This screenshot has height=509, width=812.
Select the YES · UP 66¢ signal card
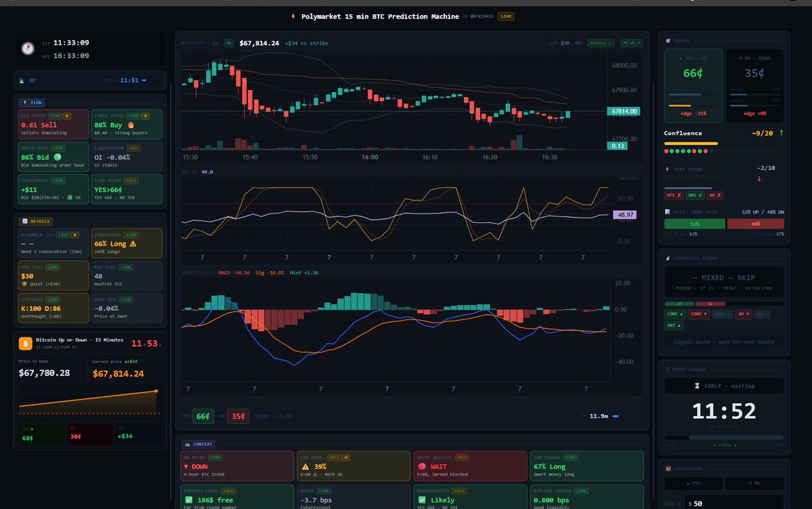click(693, 85)
